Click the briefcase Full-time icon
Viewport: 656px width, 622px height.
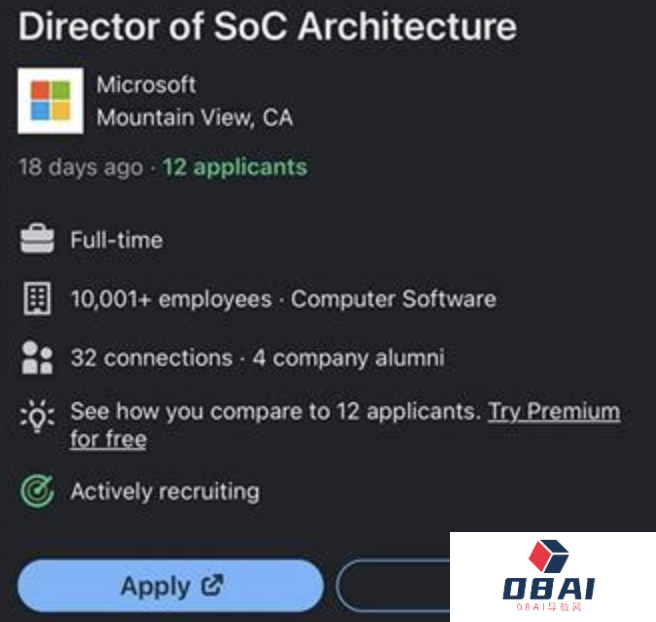point(37,239)
